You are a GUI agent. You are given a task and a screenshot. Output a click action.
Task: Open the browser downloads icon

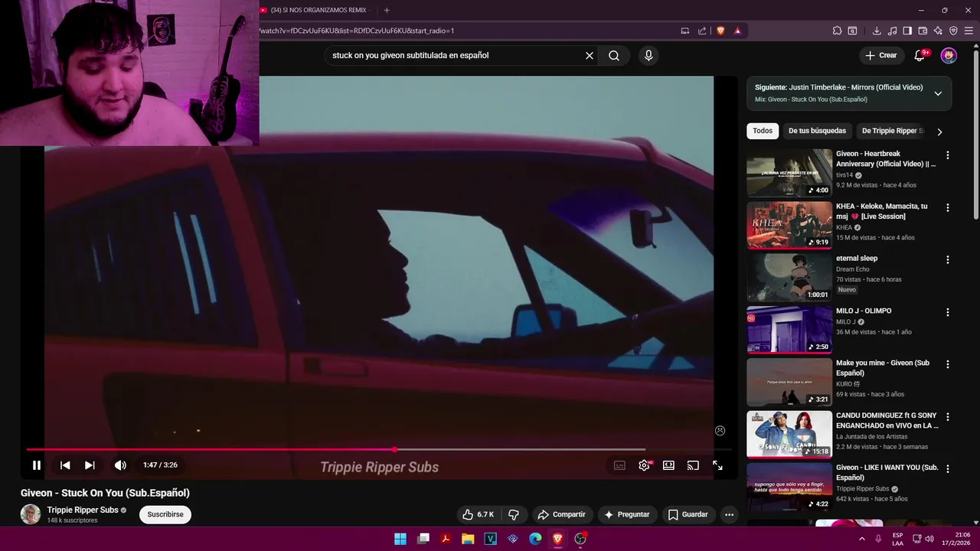point(877,31)
